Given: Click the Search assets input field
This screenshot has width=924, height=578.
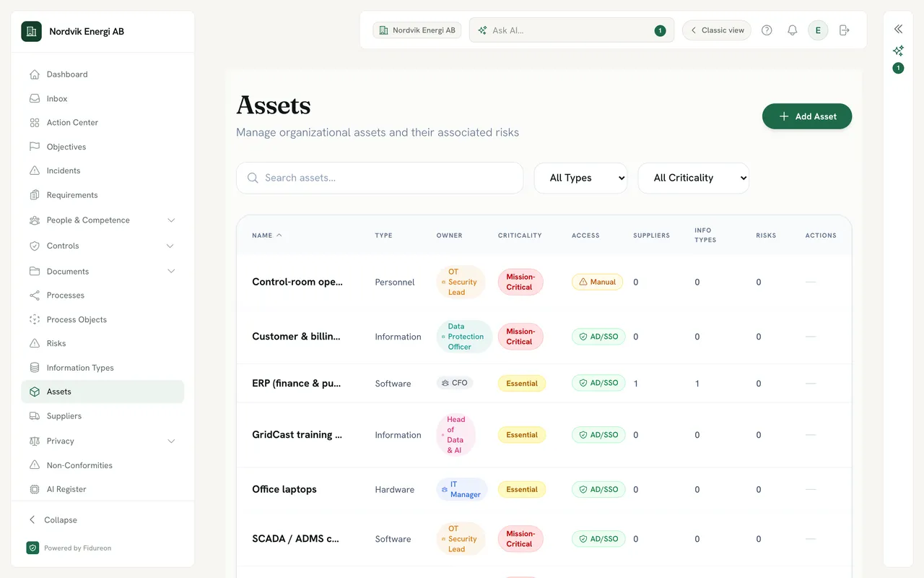Looking at the screenshot, I should click(x=380, y=178).
